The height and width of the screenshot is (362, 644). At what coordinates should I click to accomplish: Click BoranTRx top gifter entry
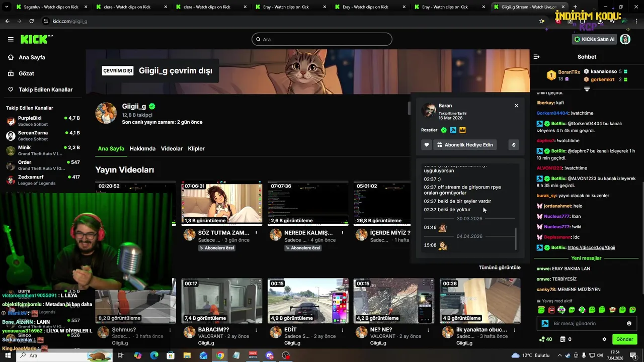coord(563,75)
